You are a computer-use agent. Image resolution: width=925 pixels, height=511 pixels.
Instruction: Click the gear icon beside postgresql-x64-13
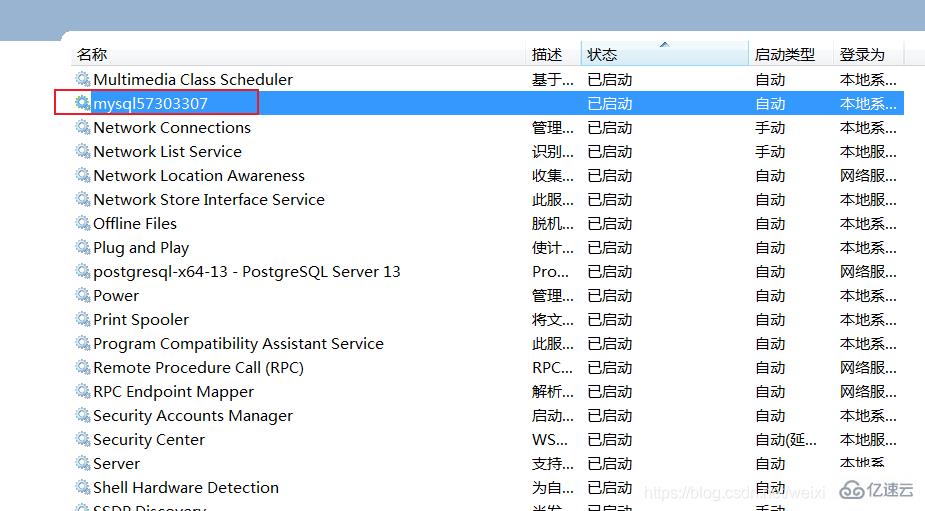(83, 271)
